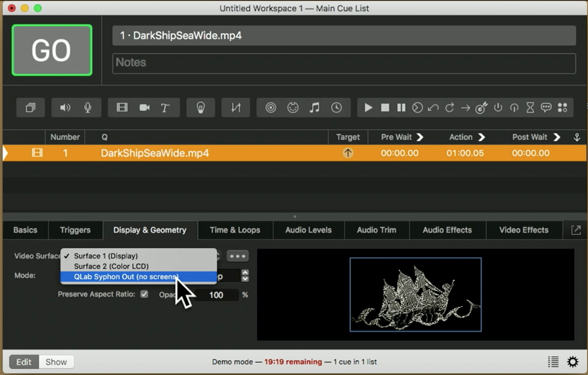The image size is (588, 375).
Task: Pop out the inspector into a separate window
Action: tap(576, 230)
